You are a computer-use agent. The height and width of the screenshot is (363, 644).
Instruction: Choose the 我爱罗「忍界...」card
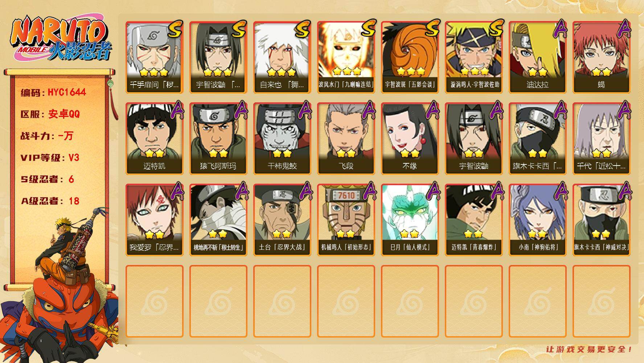click(154, 220)
